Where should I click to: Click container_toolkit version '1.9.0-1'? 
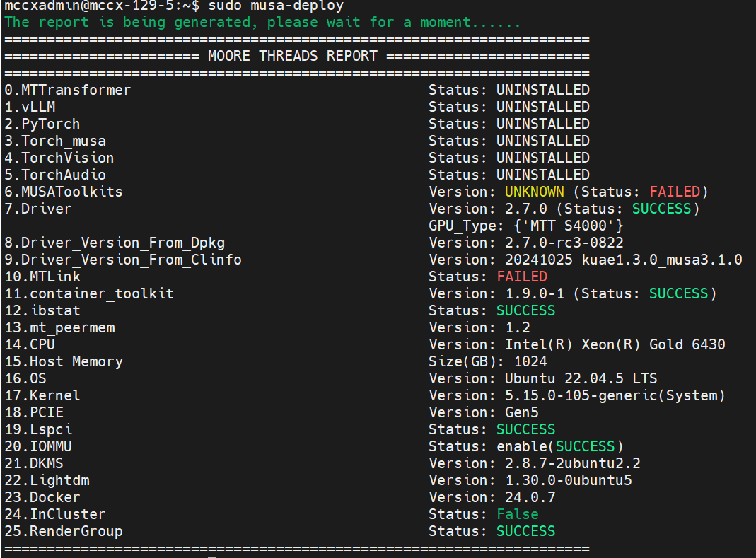click(x=534, y=293)
